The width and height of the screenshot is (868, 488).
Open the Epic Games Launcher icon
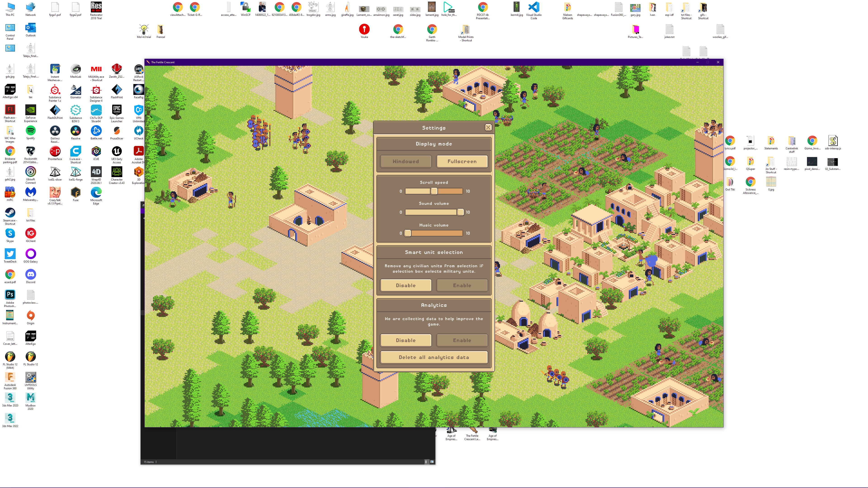117,113
